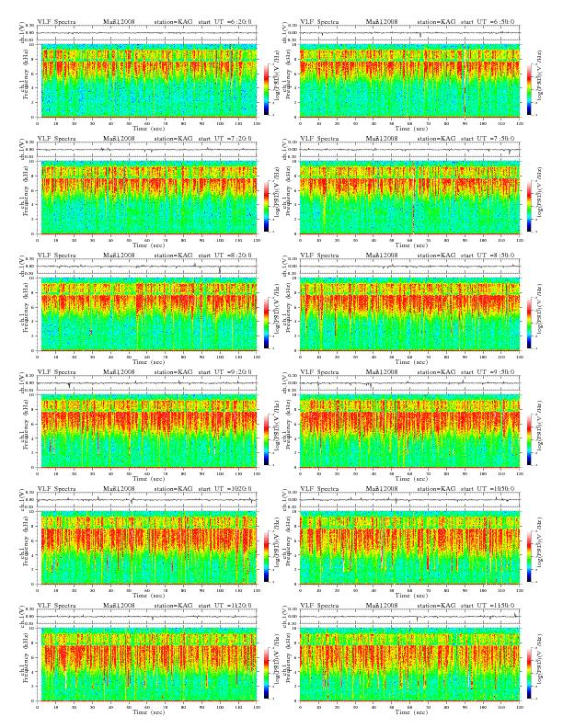
Task: Click the PSD color bar of the 9:20:0 plot
Action: point(266,439)
